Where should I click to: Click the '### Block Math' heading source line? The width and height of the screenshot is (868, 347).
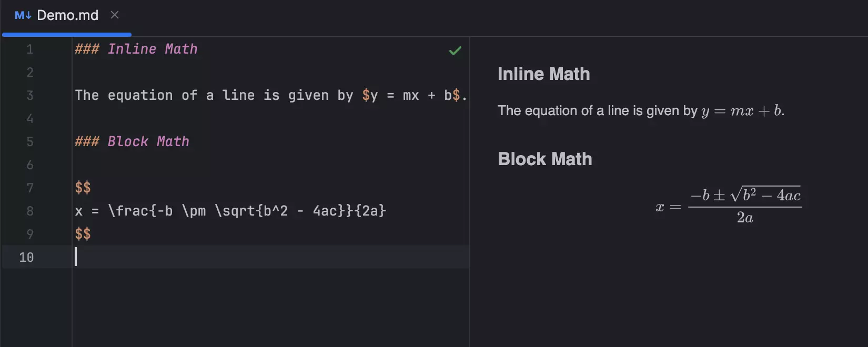point(132,142)
